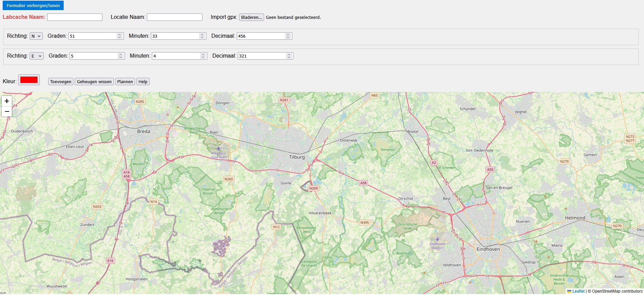The width and height of the screenshot is (644, 295).
Task: Click stepper on latitude Graden field
Action: click(120, 36)
